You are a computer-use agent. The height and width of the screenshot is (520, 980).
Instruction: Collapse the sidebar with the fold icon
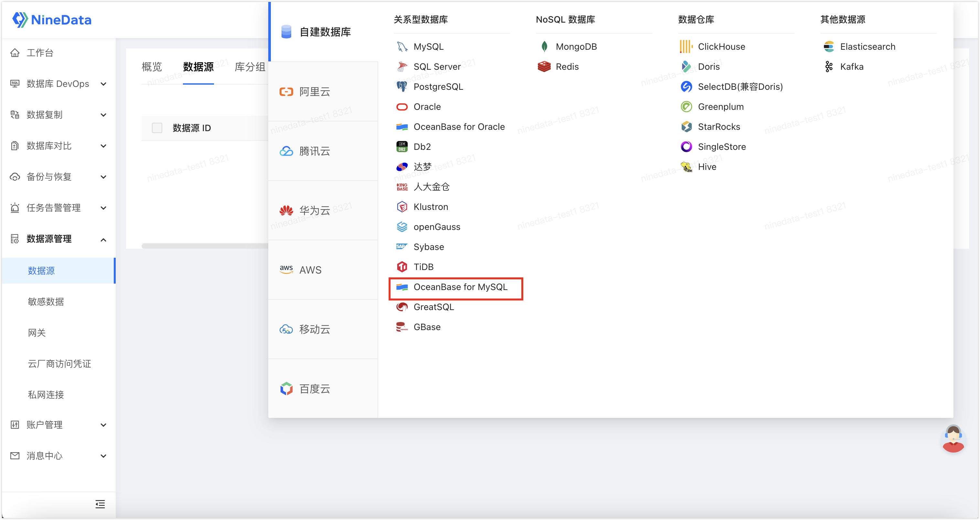[100, 504]
